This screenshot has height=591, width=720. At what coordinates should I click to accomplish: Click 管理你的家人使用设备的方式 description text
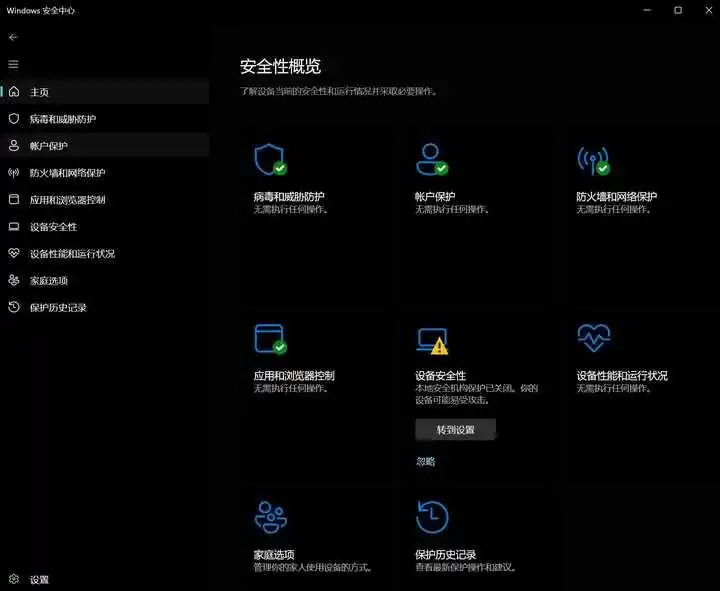click(x=312, y=567)
